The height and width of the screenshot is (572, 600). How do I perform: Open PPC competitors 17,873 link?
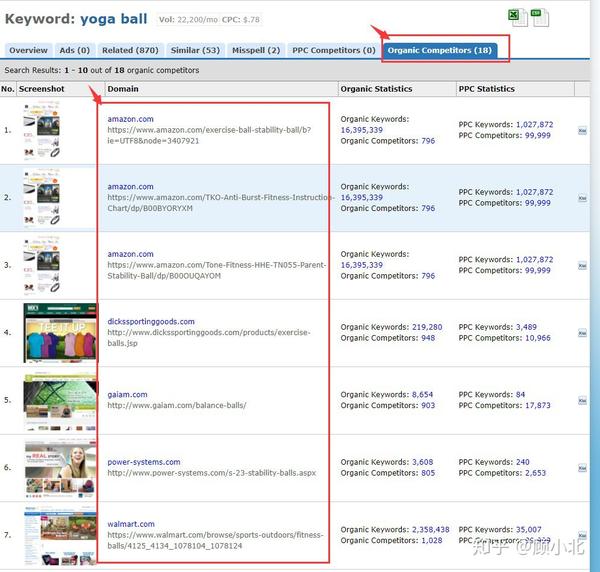tap(538, 405)
